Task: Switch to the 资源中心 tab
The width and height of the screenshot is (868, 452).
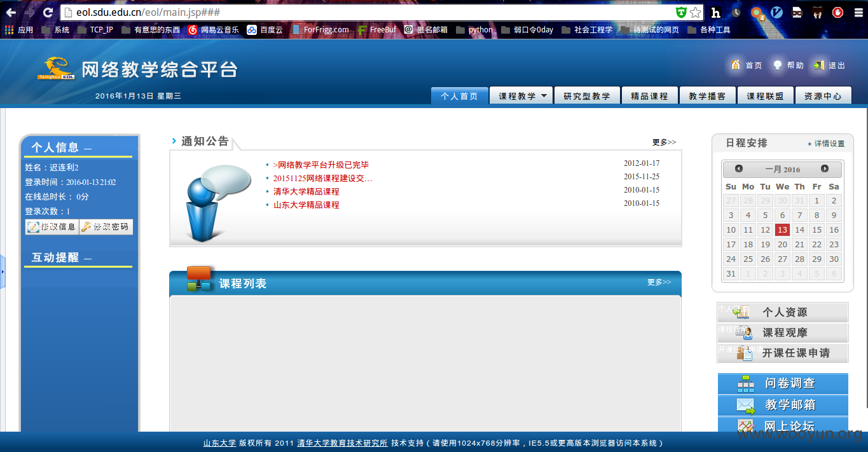Action: coord(823,96)
